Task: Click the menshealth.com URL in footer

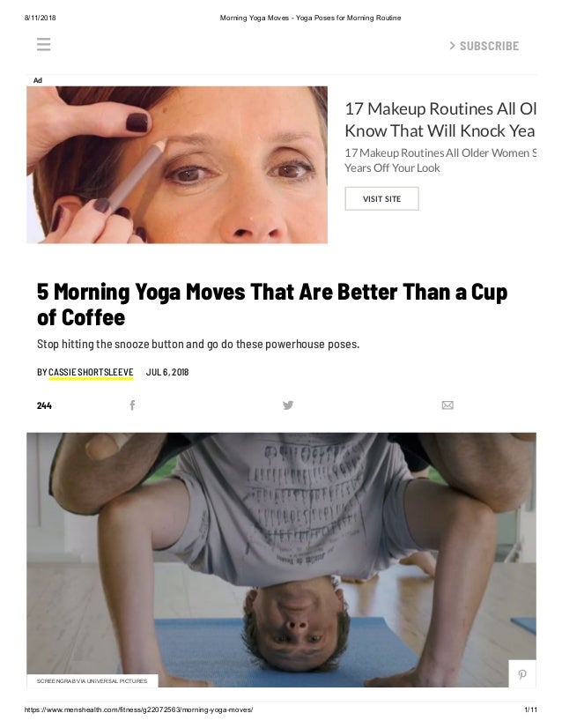Action: (139, 709)
